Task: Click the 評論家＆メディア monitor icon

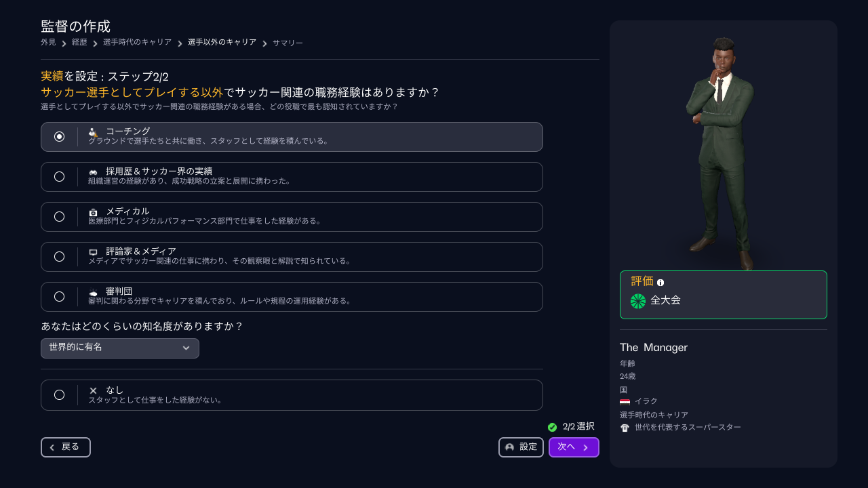Action: click(x=92, y=252)
